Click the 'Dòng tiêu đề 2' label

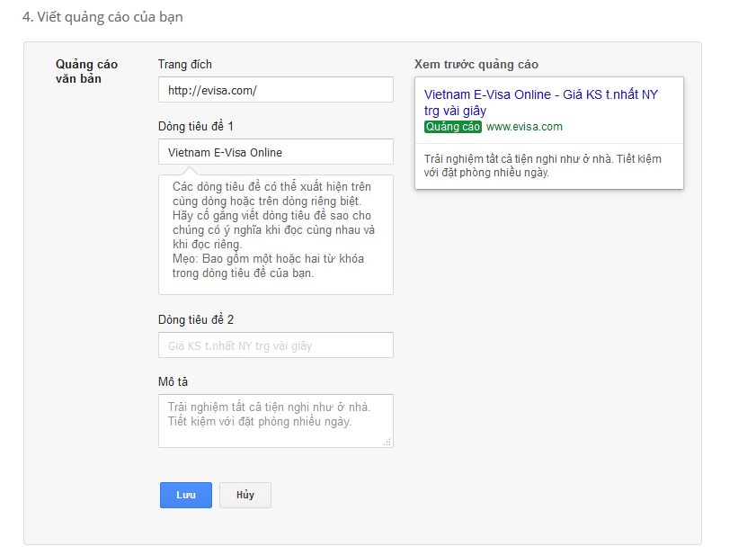pos(196,319)
